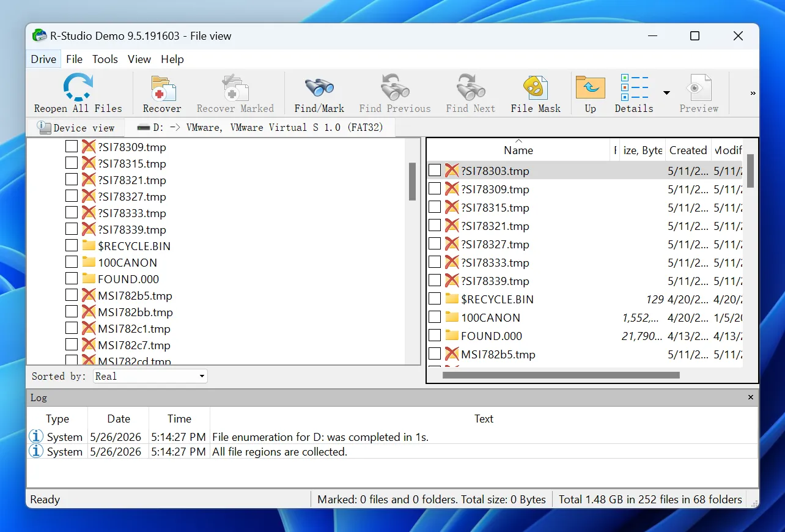The image size is (785, 532).
Task: Click the Recover toolbar icon
Action: (163, 88)
